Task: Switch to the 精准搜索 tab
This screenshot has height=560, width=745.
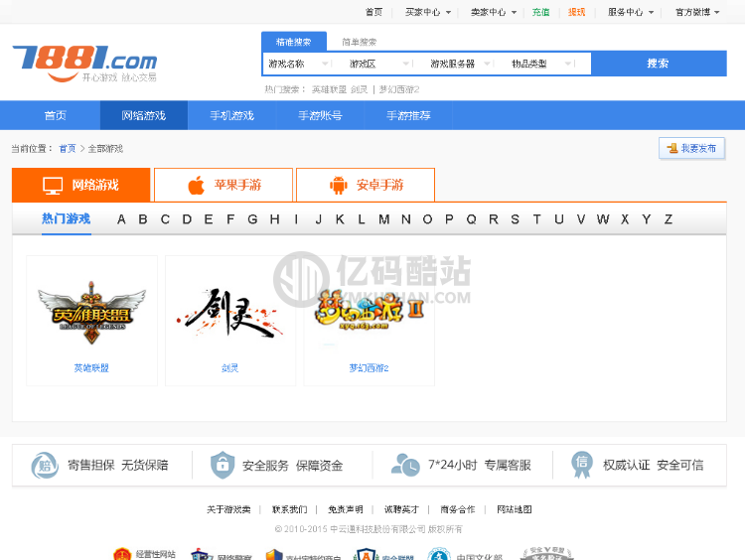Action: point(294,42)
